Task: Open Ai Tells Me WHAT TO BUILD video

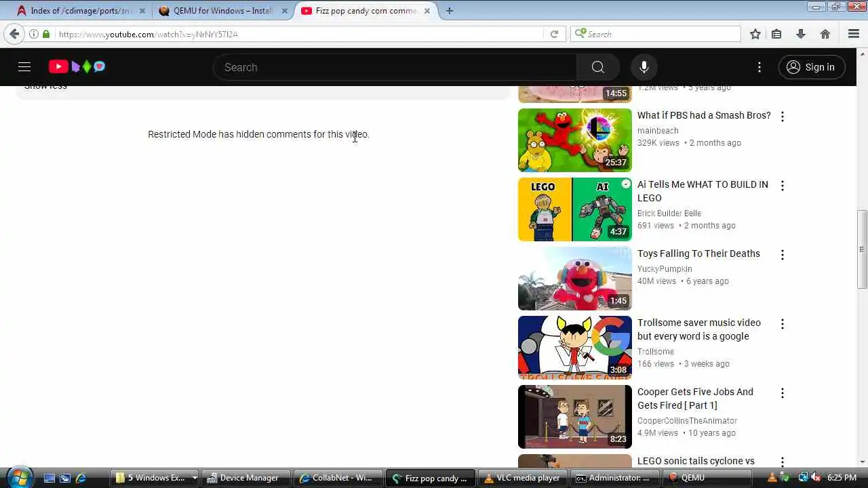Action: coord(703,191)
